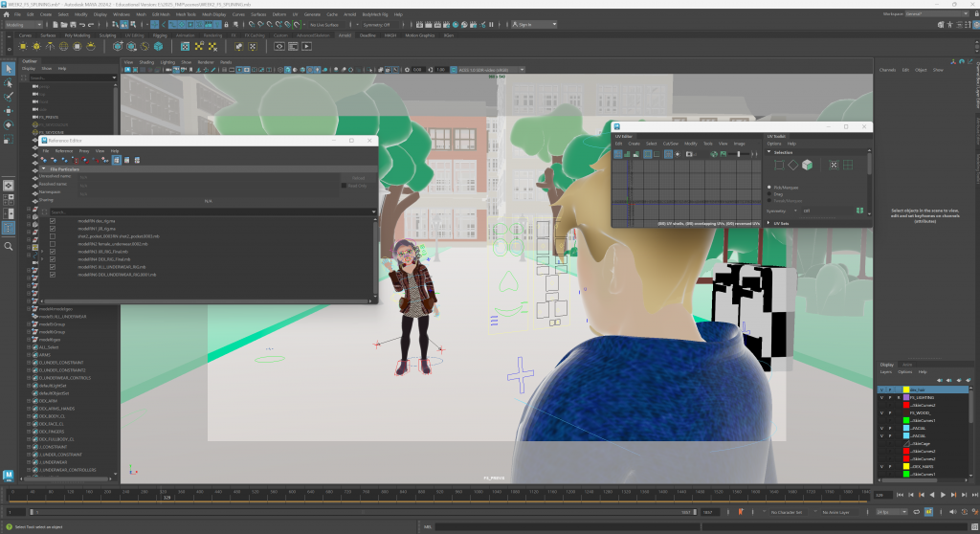Image resolution: width=980 pixels, height=534 pixels.
Task: Click the UV Toolkit cube shell selection icon
Action: [807, 165]
